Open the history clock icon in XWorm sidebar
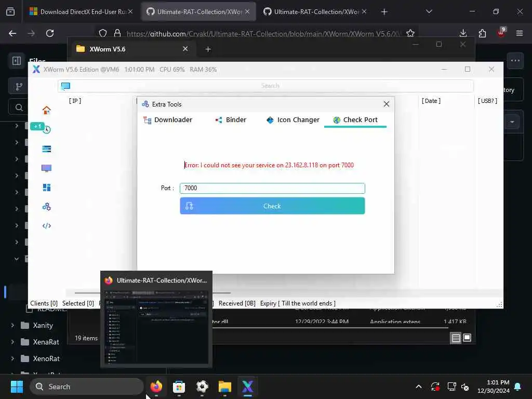Viewport: 532px width, 399px height. coord(47,129)
